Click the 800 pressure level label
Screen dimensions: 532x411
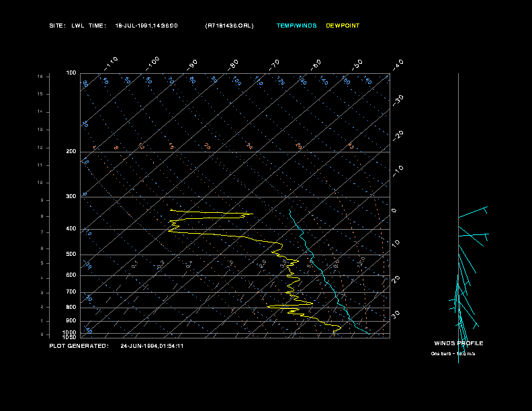[x=71, y=307]
